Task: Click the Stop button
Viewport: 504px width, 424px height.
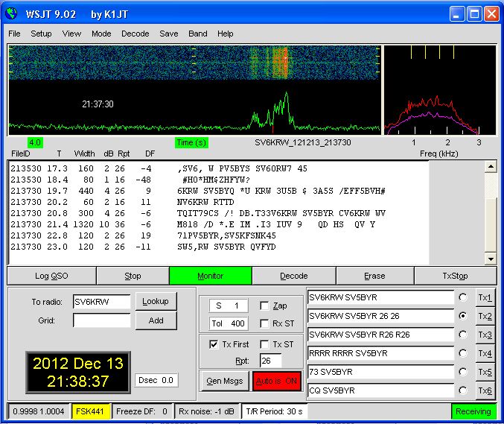Action: (x=133, y=276)
